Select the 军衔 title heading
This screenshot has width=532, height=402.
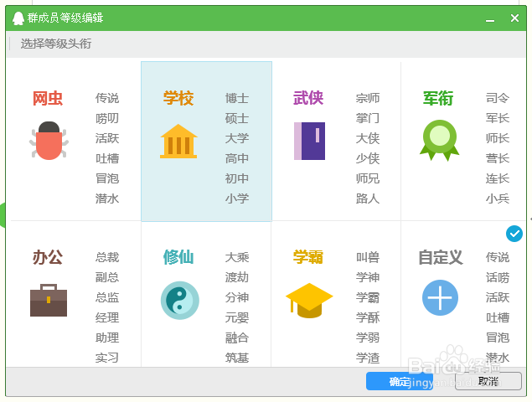[x=438, y=98]
